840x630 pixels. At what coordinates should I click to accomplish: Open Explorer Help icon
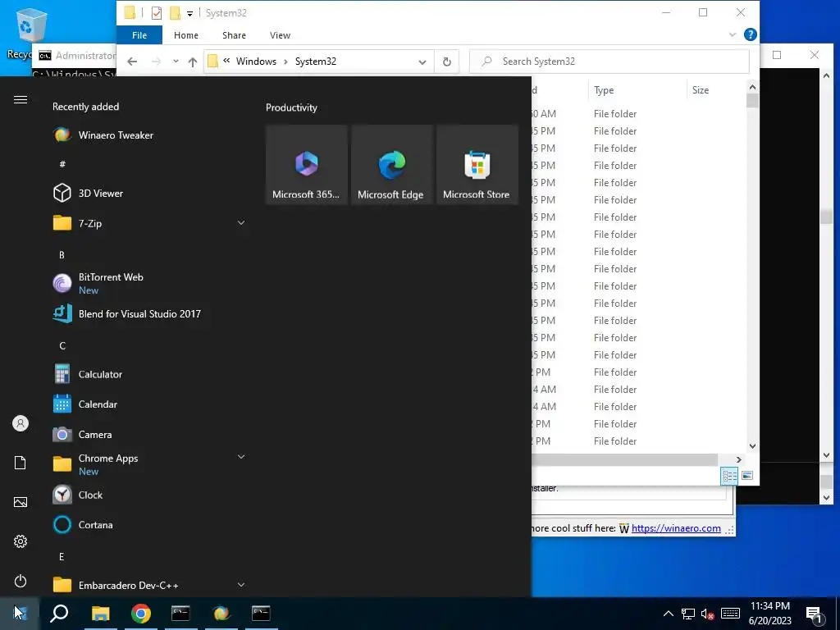(x=750, y=34)
